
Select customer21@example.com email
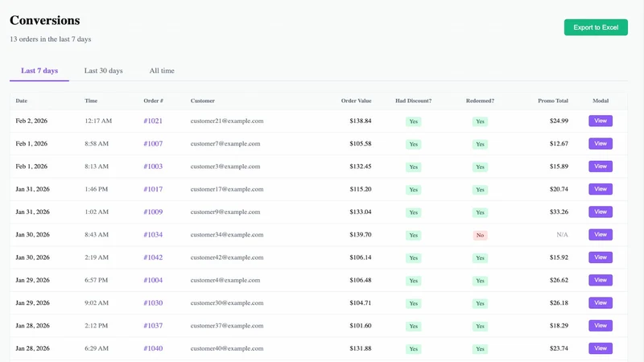[227, 121]
